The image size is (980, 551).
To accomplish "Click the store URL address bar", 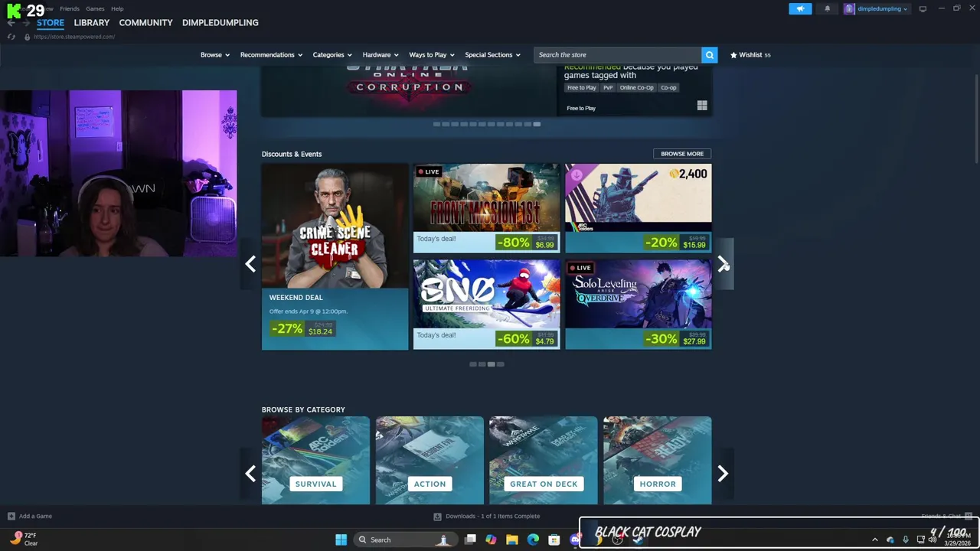I will click(x=74, y=37).
